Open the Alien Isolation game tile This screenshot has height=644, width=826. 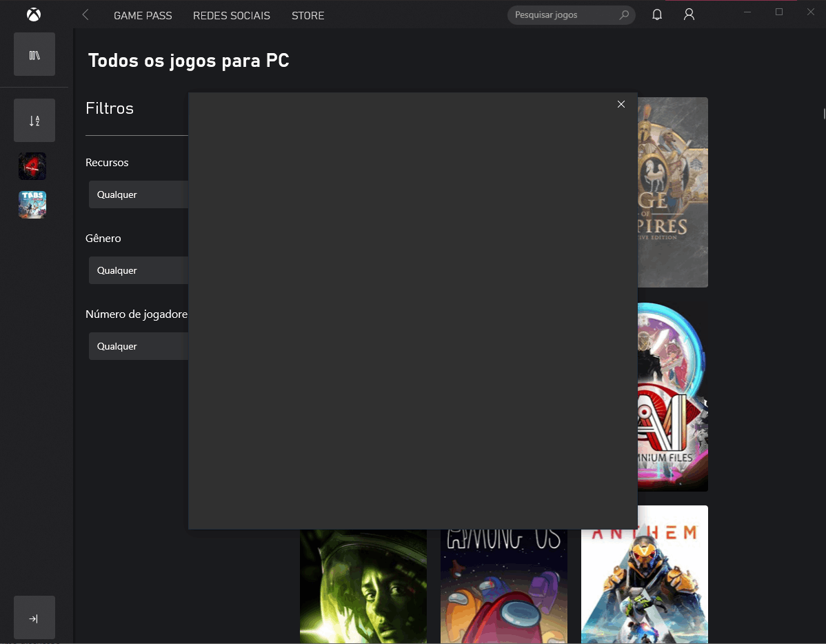tap(363, 587)
